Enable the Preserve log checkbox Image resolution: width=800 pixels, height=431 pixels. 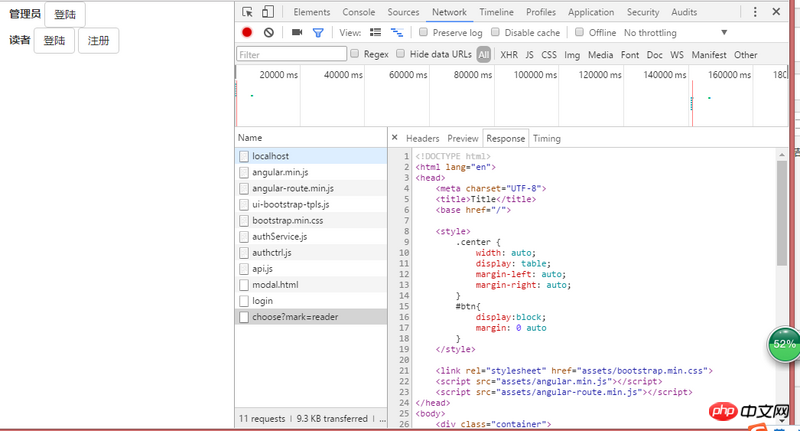click(x=423, y=33)
